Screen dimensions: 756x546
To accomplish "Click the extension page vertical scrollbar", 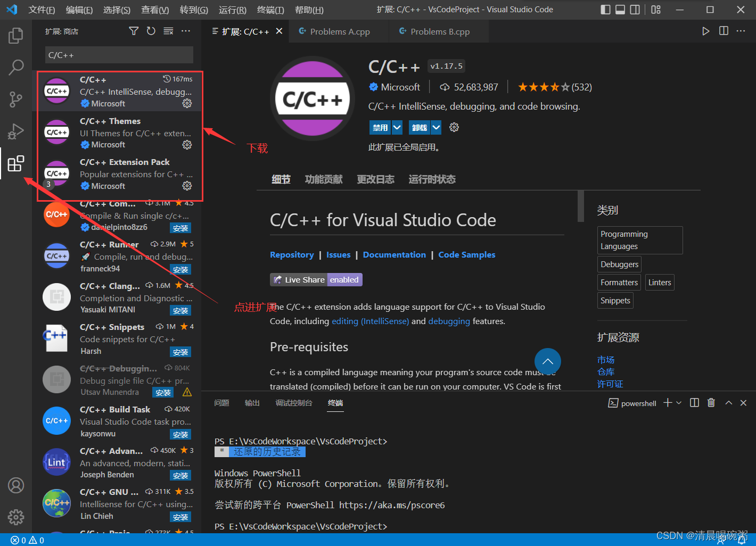I will pos(581,206).
